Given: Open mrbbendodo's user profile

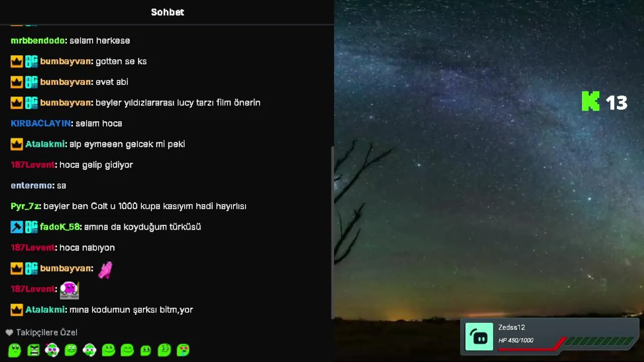Looking at the screenshot, I should 38,41.
